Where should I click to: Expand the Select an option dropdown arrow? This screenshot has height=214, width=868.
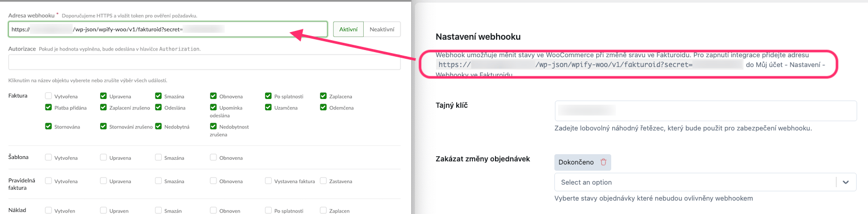[x=845, y=182]
